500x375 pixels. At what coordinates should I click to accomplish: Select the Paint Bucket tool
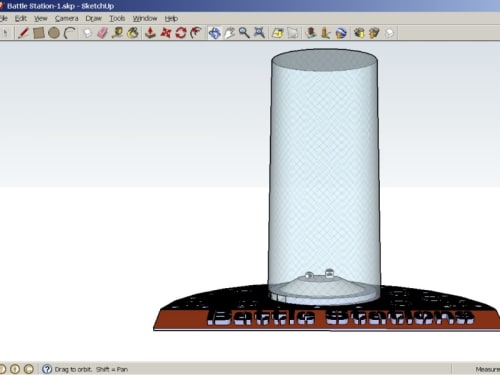[133, 33]
